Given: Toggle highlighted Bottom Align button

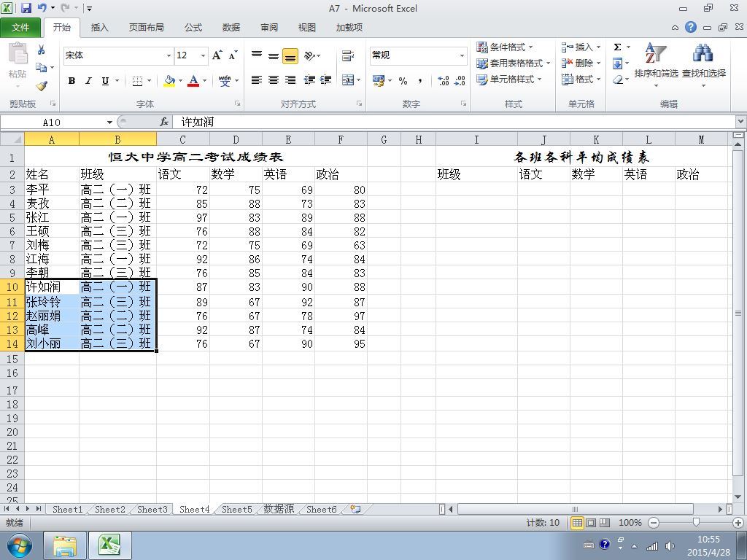Looking at the screenshot, I should click(290, 55).
